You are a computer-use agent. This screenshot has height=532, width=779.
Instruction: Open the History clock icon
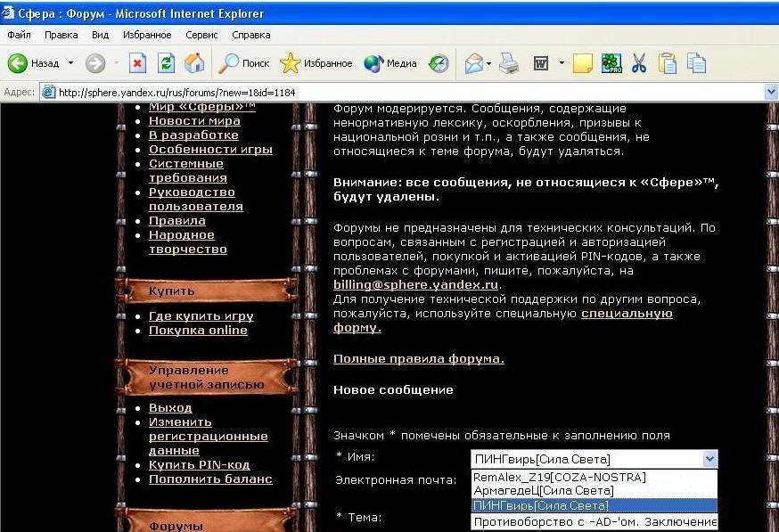pyautogui.click(x=439, y=63)
